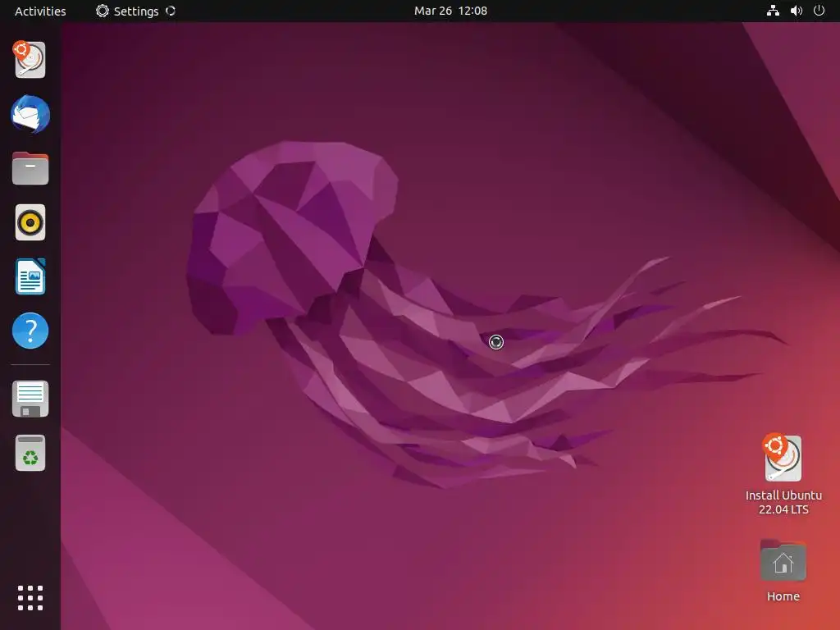Open the clock showing Mar 26 12:08
Screen dimensions: 840x630
click(450, 11)
